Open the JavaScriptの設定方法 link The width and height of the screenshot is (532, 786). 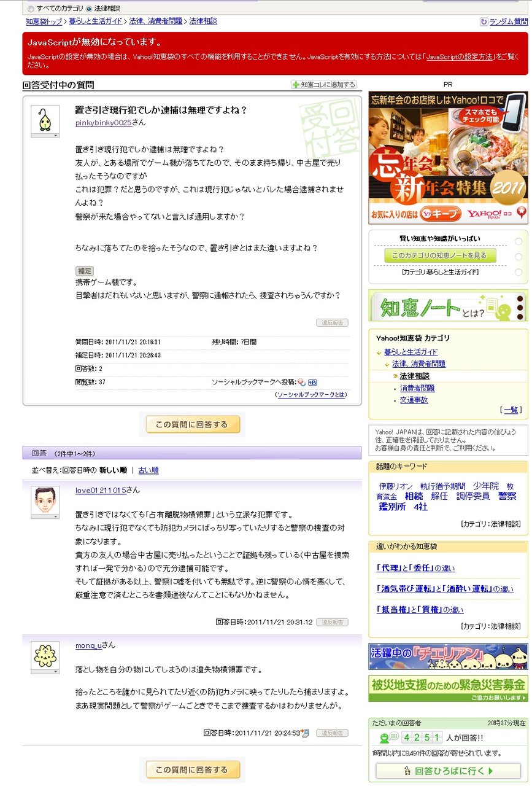click(459, 56)
